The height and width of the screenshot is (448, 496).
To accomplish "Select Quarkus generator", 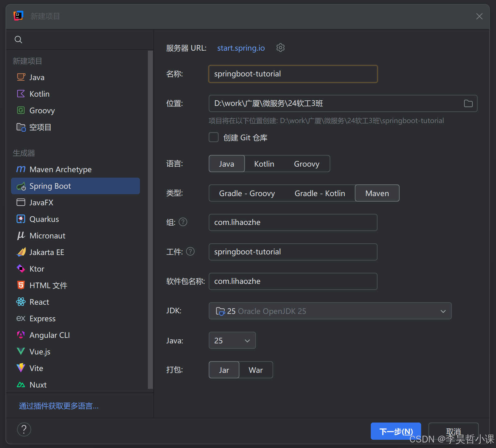I will [x=76, y=219].
